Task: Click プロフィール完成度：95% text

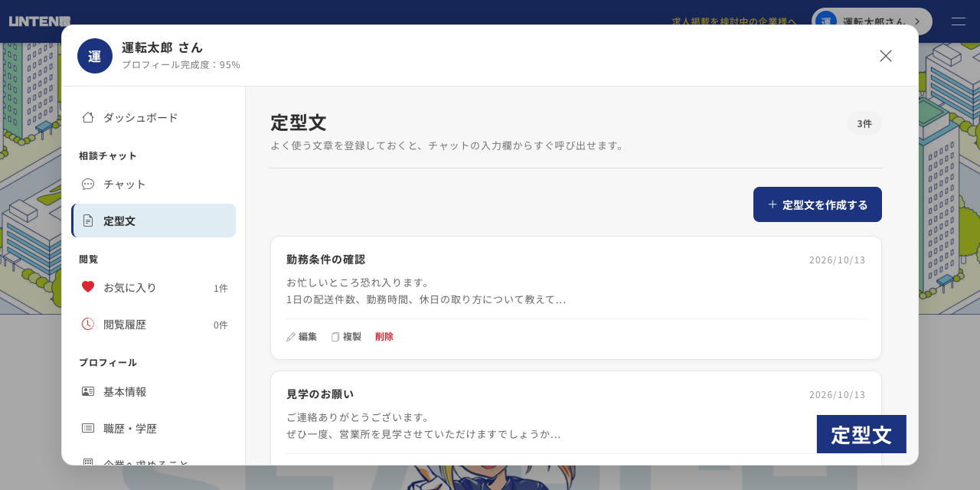Action: pyautogui.click(x=181, y=64)
